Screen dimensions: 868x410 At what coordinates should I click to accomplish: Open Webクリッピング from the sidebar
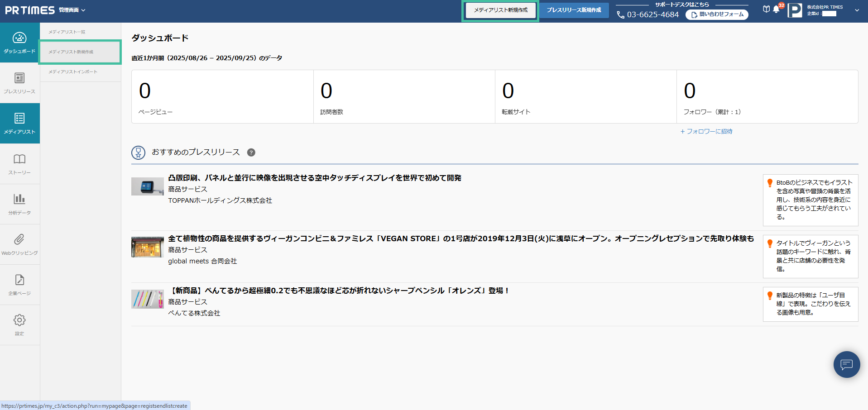tap(19, 244)
